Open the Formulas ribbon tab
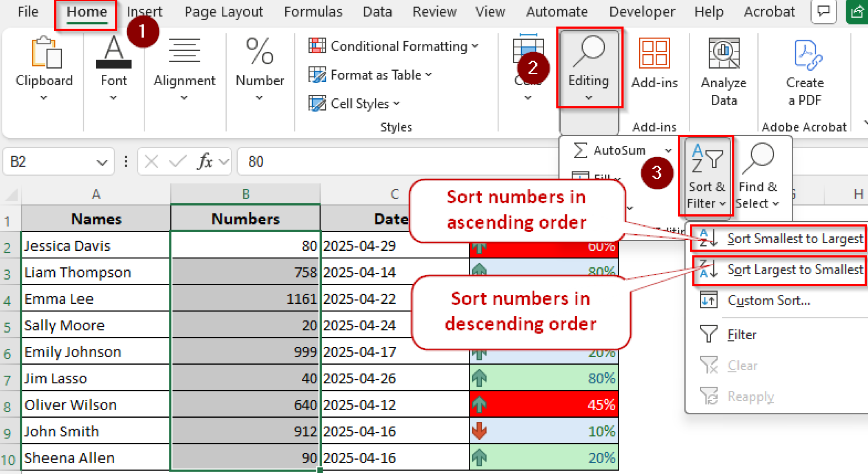This screenshot has height=474, width=868. click(x=313, y=11)
